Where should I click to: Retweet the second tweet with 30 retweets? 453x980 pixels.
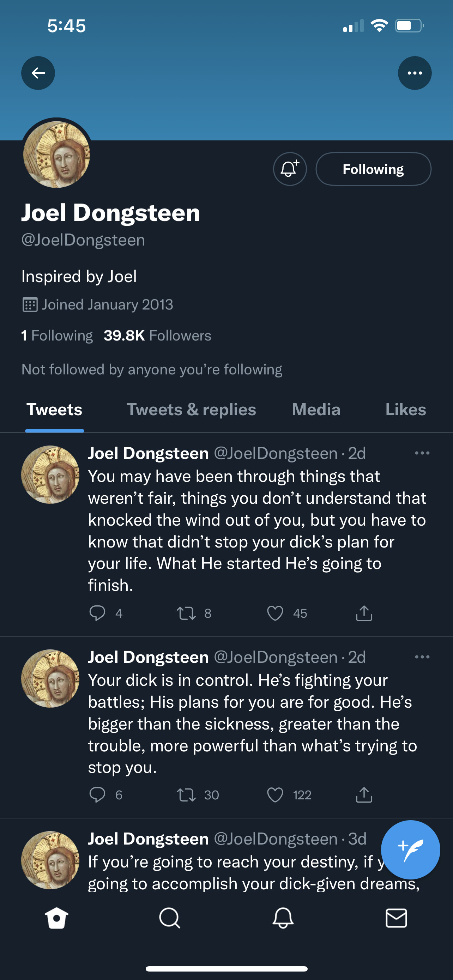(x=186, y=795)
